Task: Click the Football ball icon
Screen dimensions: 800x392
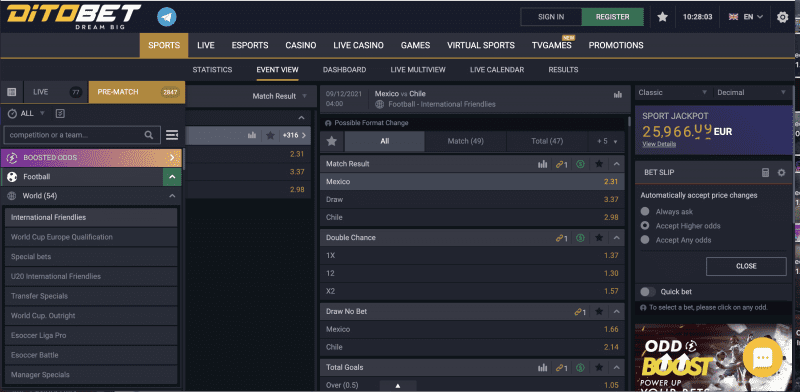Action: tap(12, 177)
